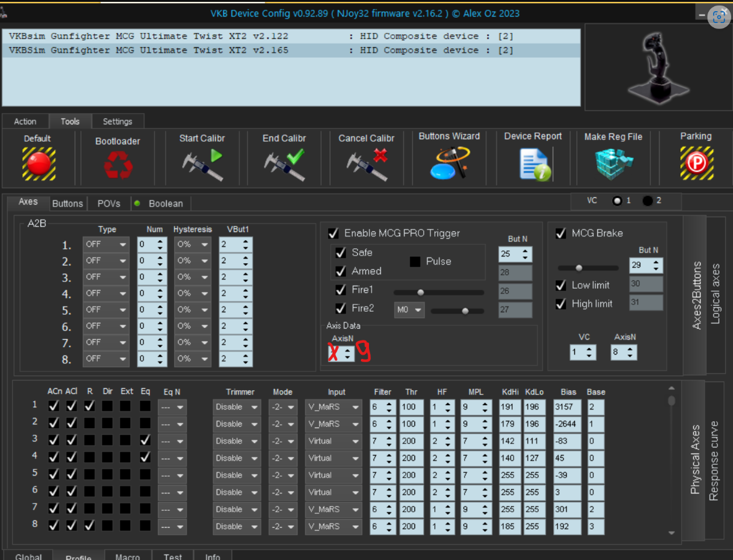Open axis 1 Input V_MaRS dropdown

pyautogui.click(x=334, y=407)
